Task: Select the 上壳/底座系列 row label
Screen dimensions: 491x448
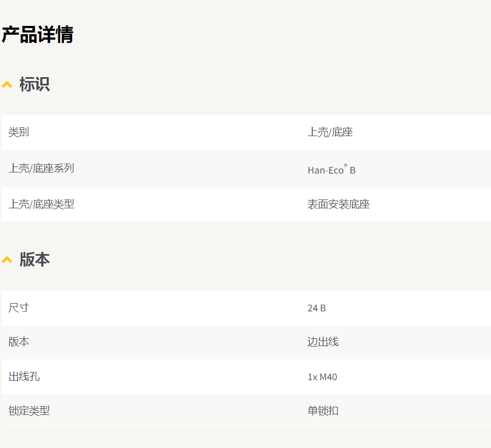Action: [41, 169]
